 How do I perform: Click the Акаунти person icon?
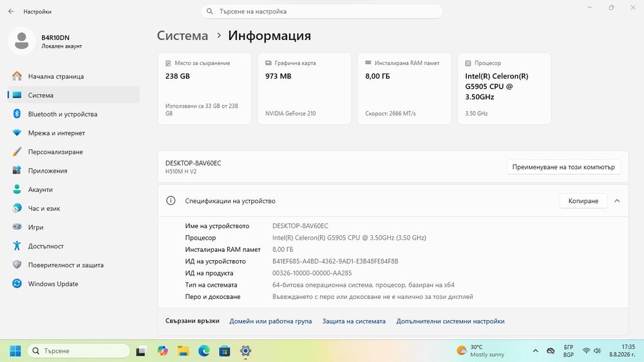[17, 189]
